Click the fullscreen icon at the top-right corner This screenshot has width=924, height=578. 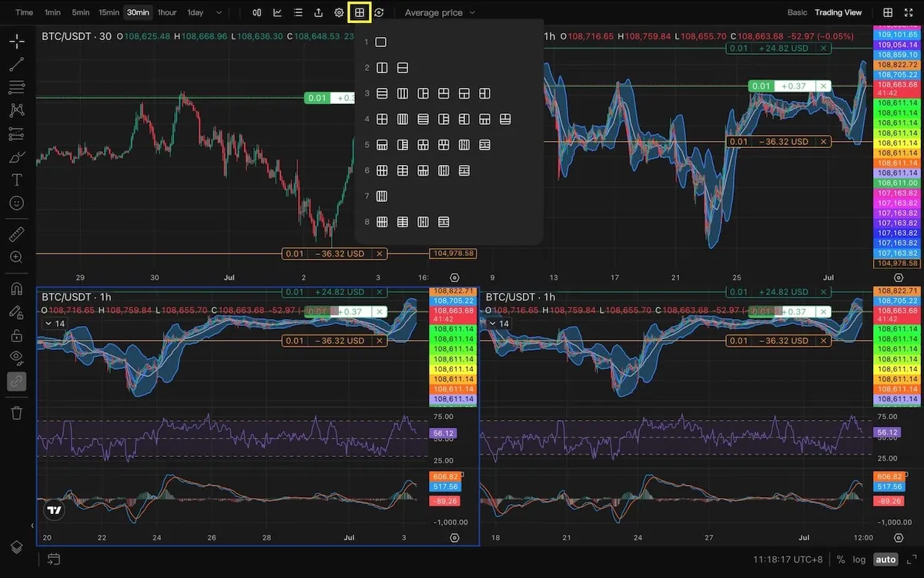[x=909, y=12]
